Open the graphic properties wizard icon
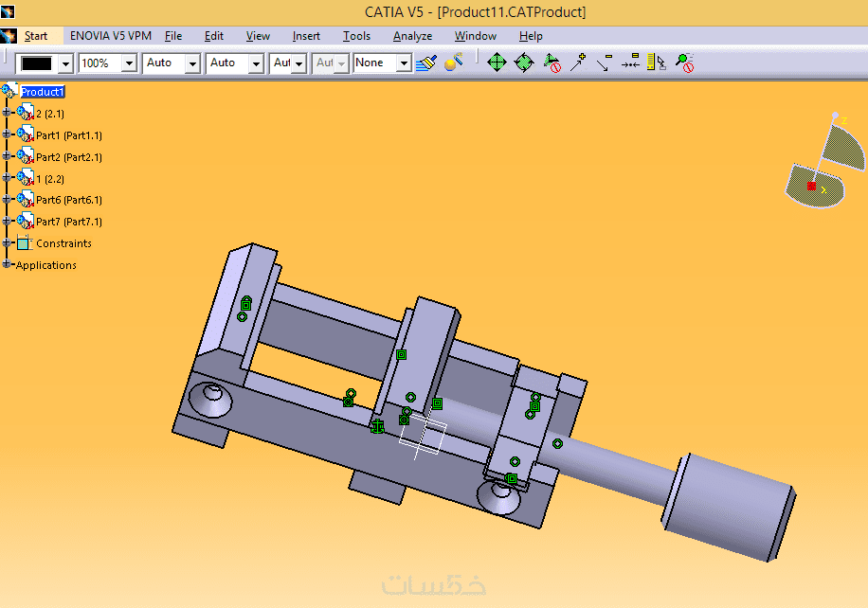This screenshot has width=868, height=608. [x=453, y=62]
